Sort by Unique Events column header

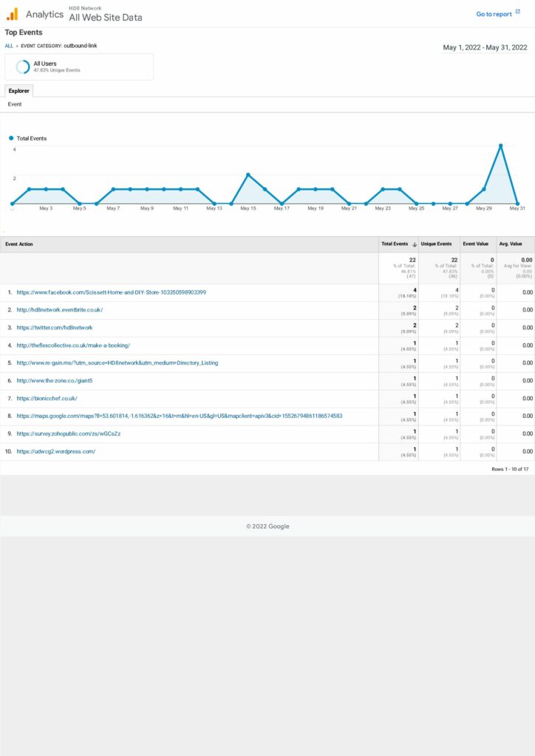(x=436, y=244)
